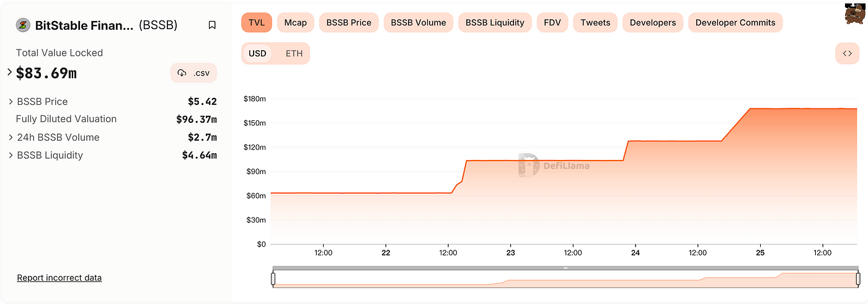Screen dimensions: 868x305
Task: Toggle the Developers chart metric
Action: (x=653, y=22)
